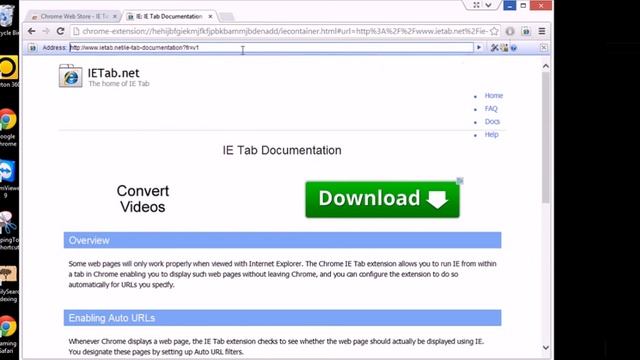Click the Chrome fullscreen arrows icon
Screen dimensions: 640x360
coord(476,5)
